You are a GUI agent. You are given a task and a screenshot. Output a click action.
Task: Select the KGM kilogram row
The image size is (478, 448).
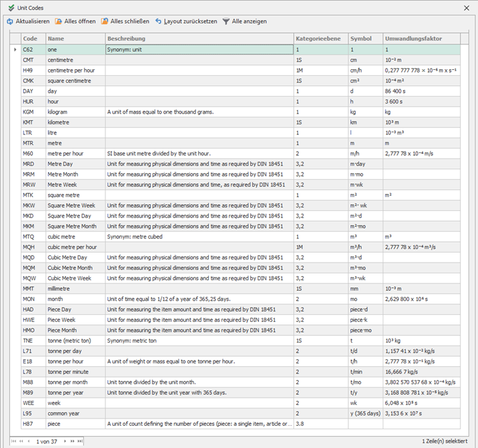pos(57,111)
